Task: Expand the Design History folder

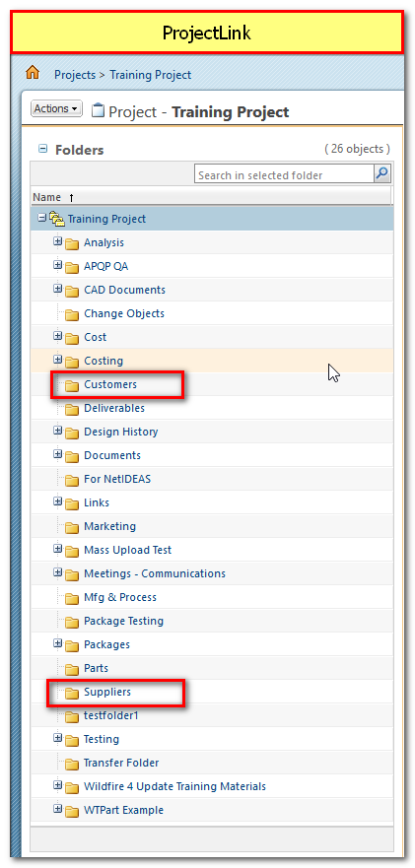Action: click(x=57, y=431)
